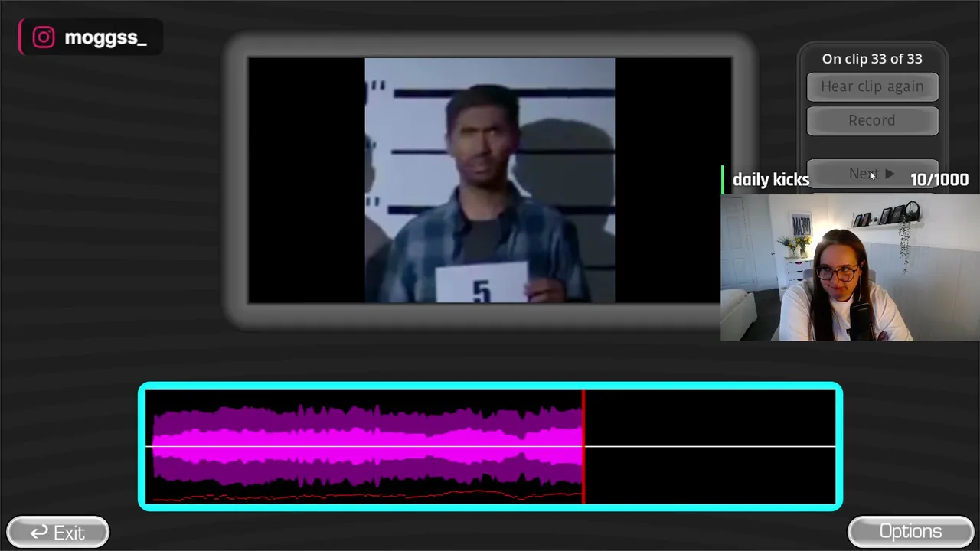Click the '10/1000' goal counter
This screenshot has width=980, height=551.
(x=939, y=180)
